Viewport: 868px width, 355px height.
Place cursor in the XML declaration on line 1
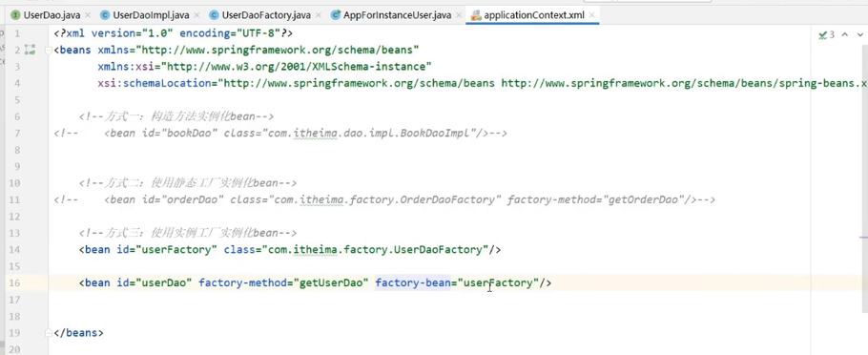[x=174, y=33]
